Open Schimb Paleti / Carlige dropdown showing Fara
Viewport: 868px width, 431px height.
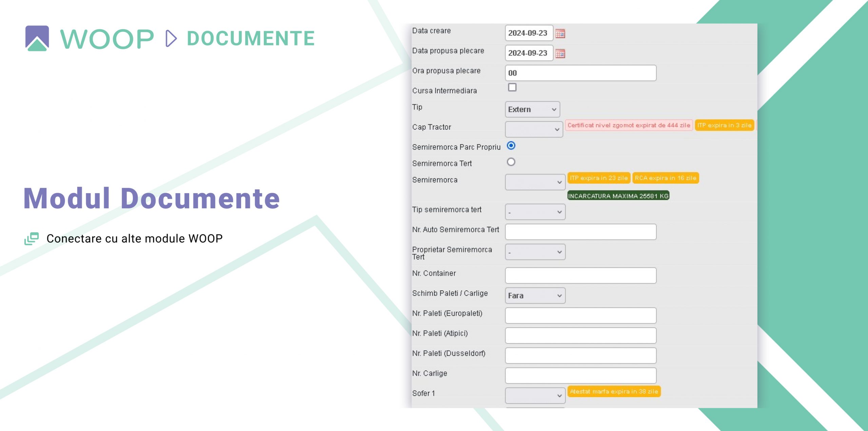(535, 295)
